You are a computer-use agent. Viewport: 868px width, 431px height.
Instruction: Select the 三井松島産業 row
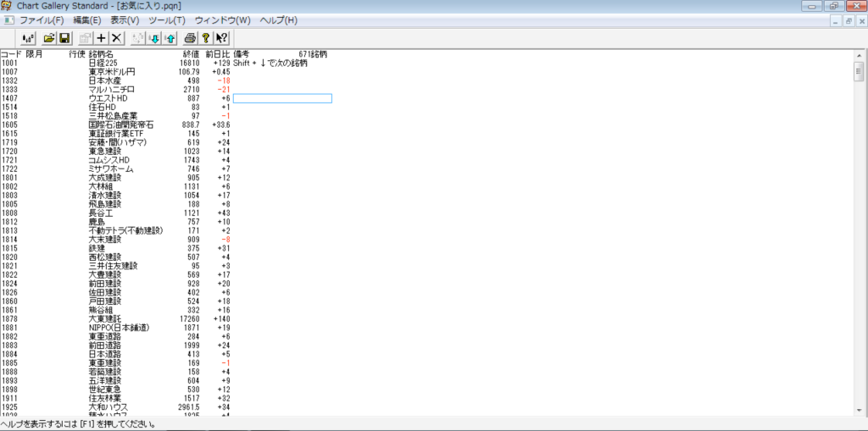[x=115, y=116]
